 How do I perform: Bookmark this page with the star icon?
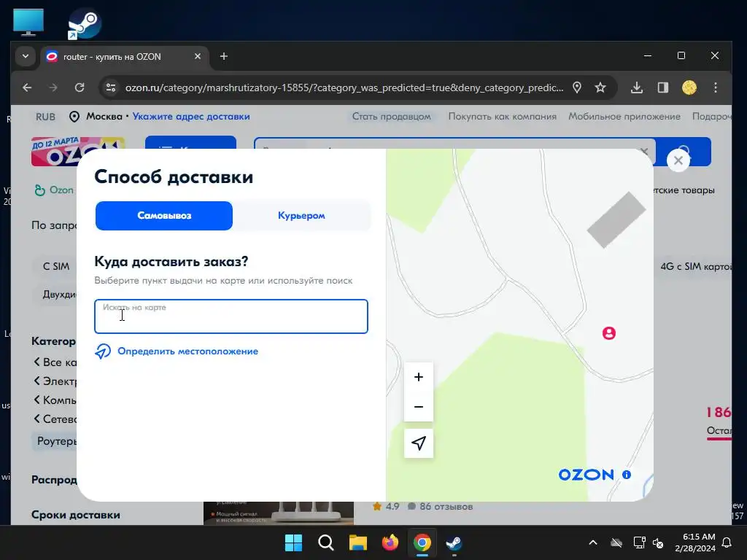(x=600, y=87)
